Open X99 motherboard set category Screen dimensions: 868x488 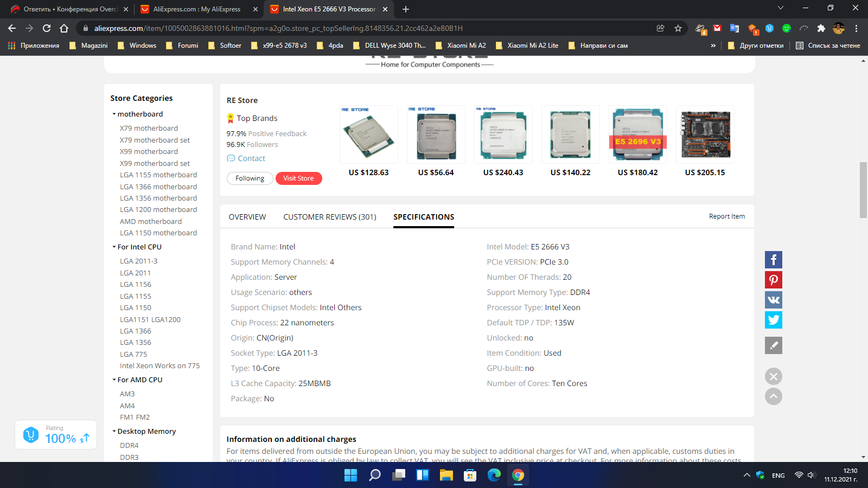click(x=155, y=163)
